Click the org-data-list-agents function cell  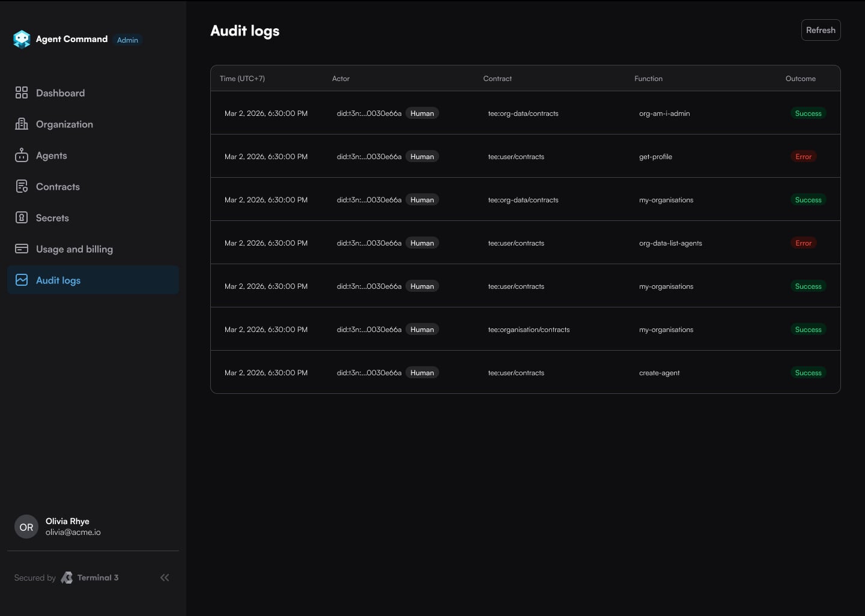point(670,243)
